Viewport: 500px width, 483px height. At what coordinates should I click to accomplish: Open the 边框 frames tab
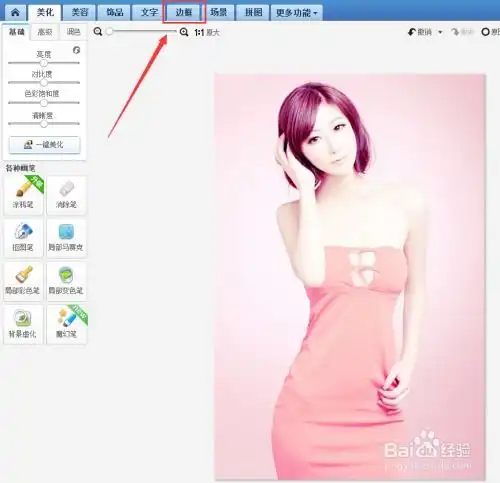(184, 13)
